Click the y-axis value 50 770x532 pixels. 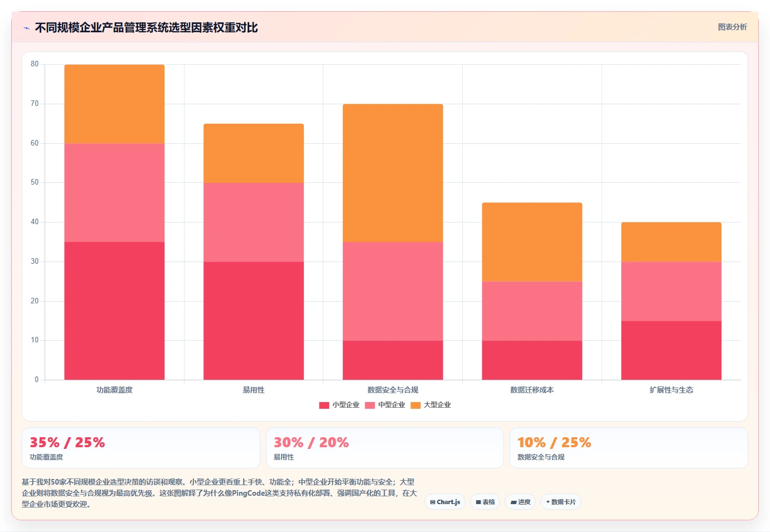click(35, 182)
